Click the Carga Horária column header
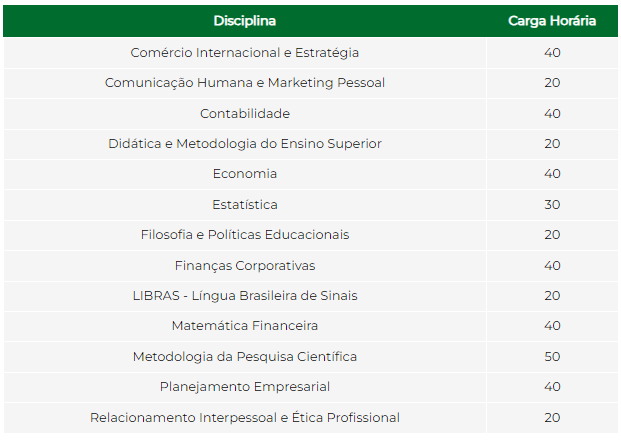 click(x=552, y=21)
